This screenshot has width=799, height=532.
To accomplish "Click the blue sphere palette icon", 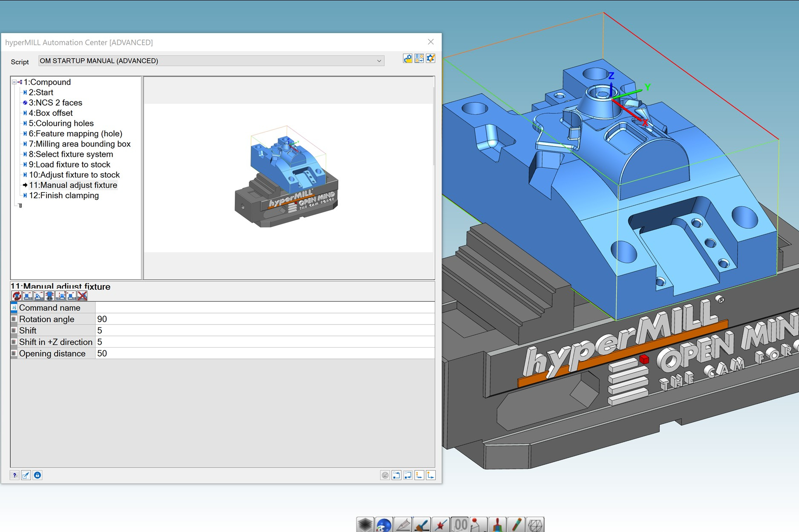I will tap(384, 524).
